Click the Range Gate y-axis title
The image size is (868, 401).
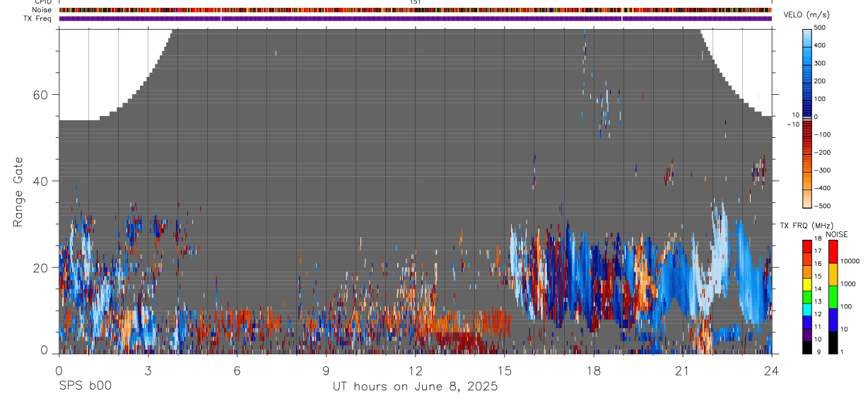(x=19, y=192)
